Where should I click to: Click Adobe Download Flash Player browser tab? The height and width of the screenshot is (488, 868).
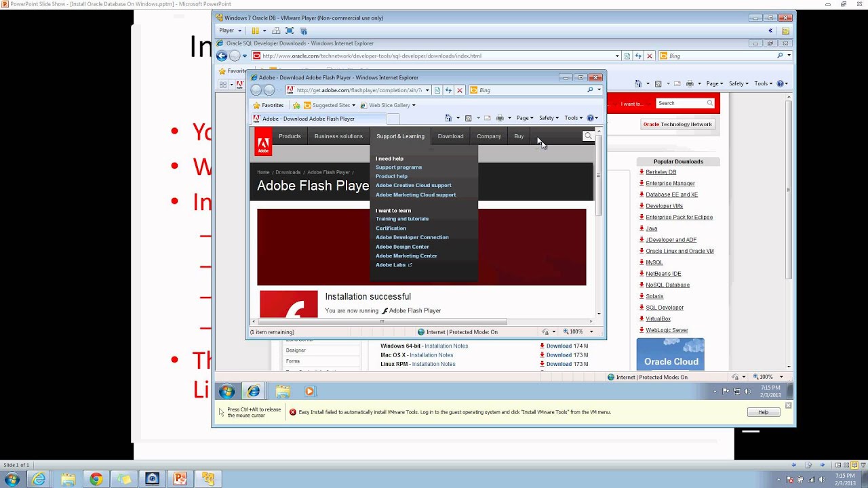click(x=319, y=119)
